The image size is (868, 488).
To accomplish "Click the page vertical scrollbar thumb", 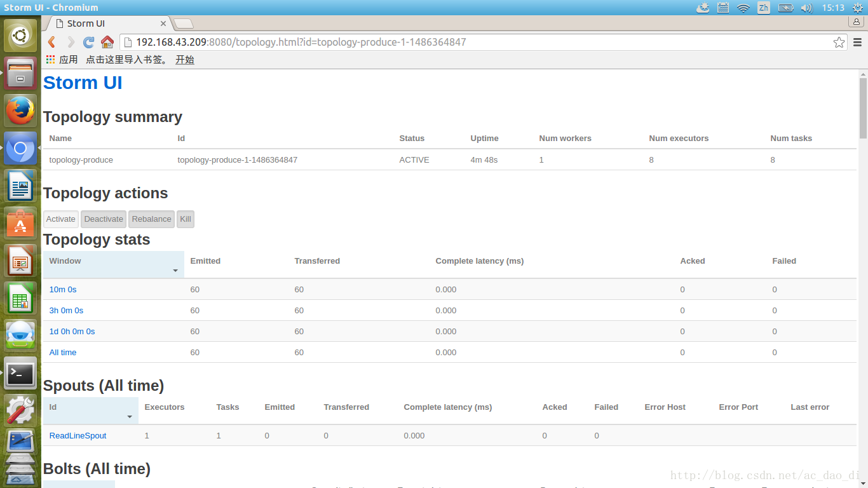I will coord(863,108).
